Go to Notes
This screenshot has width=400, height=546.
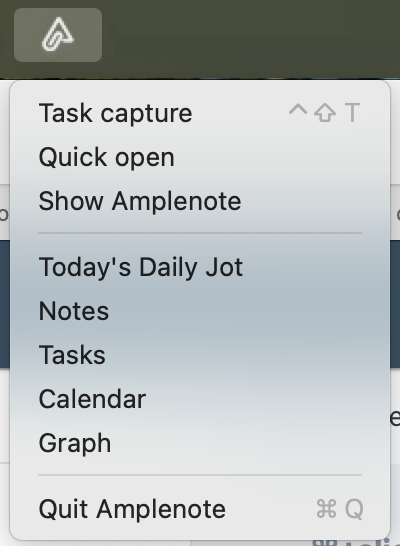pyautogui.click(x=200, y=311)
